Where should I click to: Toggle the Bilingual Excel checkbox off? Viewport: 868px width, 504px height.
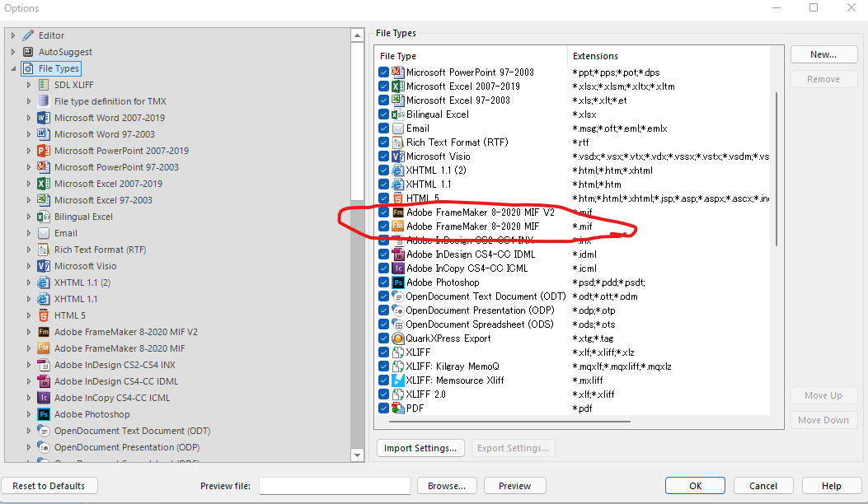coord(382,114)
